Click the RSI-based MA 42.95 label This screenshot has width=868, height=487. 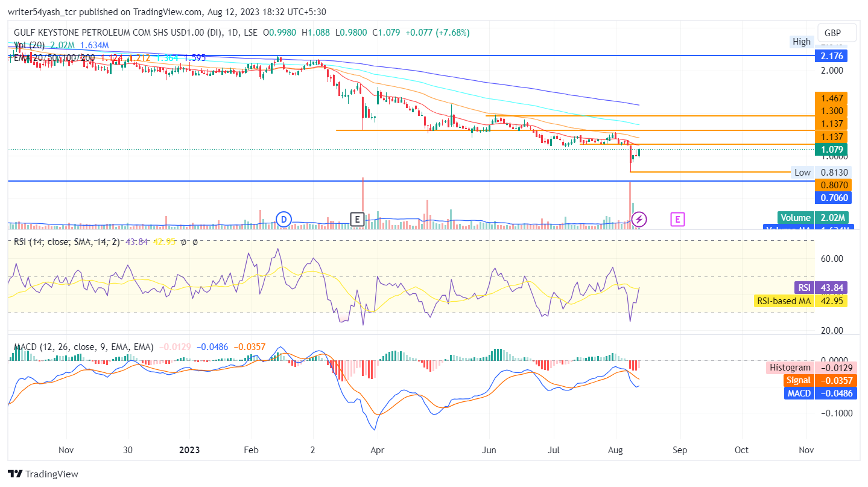(801, 301)
